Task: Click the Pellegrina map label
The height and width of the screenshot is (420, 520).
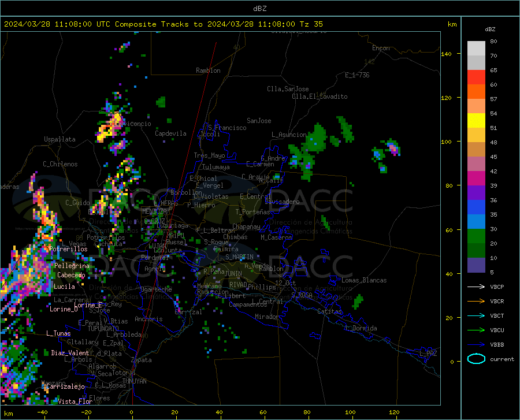Action: [x=72, y=266]
